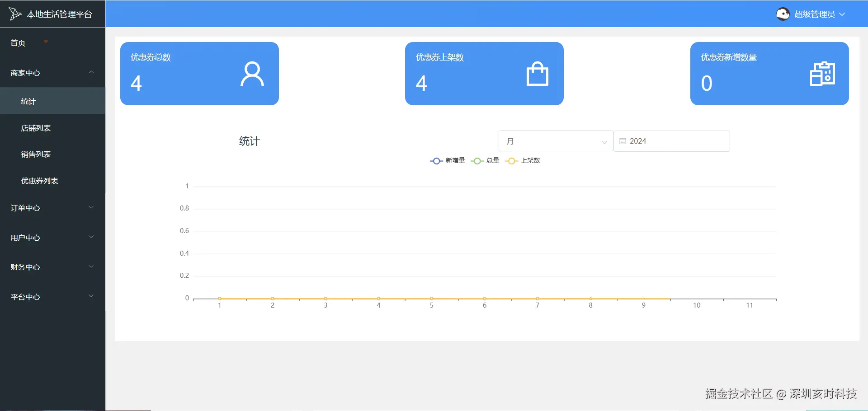Screen dimensions: 868x411
Task: Toggle the 总量 series in chart legend
Action: point(485,161)
